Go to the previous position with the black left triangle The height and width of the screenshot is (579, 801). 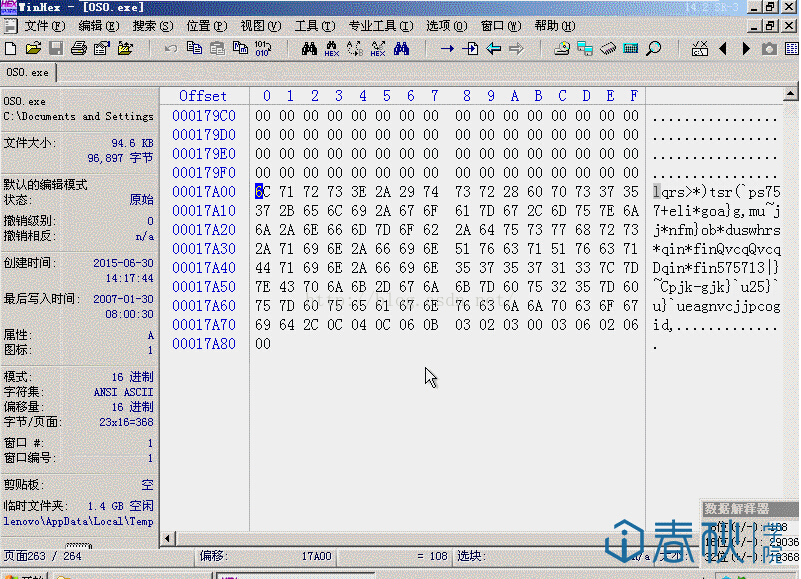723,49
